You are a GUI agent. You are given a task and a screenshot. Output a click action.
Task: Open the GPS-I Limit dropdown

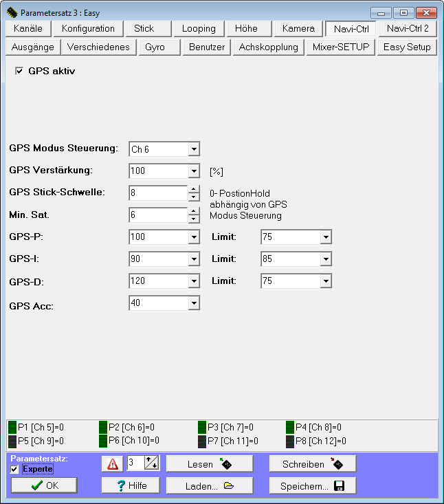click(x=326, y=259)
